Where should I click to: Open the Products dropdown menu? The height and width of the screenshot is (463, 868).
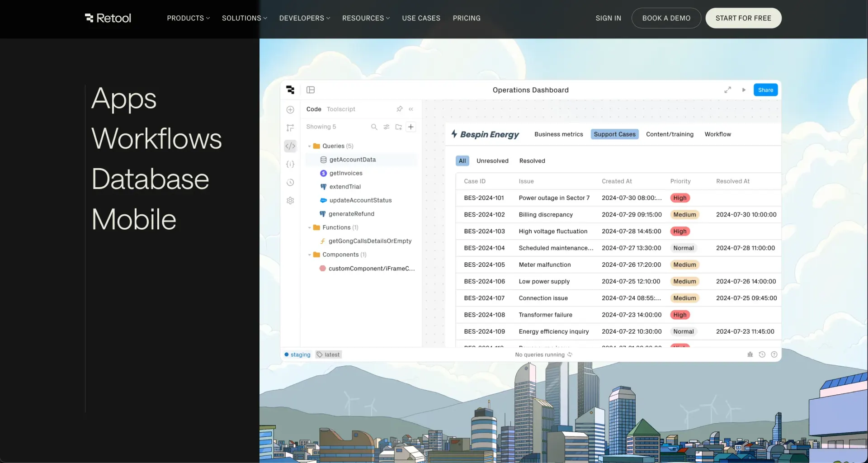(x=189, y=18)
